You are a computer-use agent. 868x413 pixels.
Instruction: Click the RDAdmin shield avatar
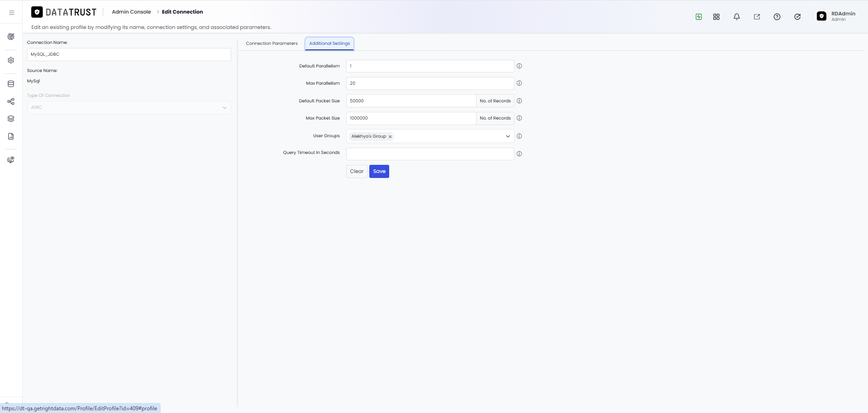[821, 16]
